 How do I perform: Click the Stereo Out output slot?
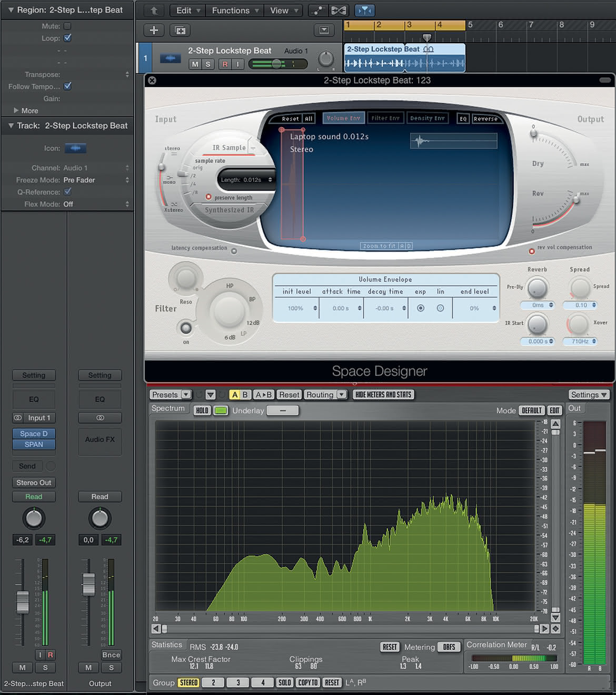pyautogui.click(x=34, y=483)
